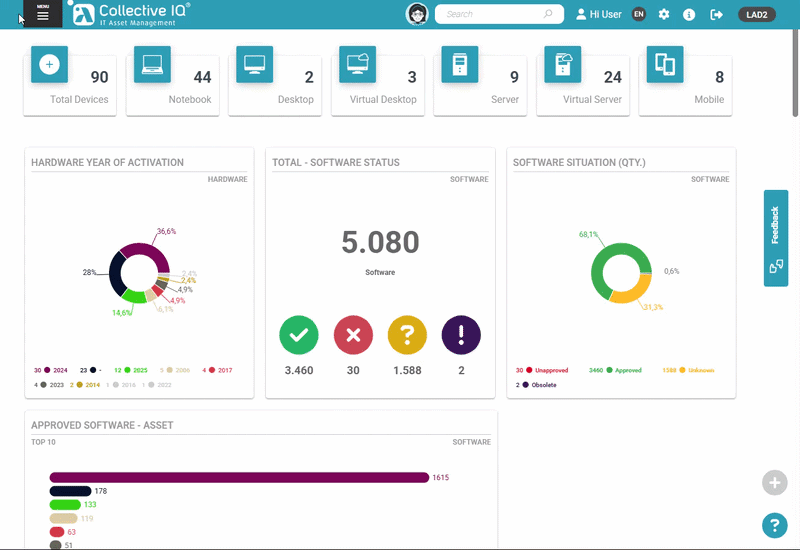
Task: Click the logout icon
Action: [716, 15]
